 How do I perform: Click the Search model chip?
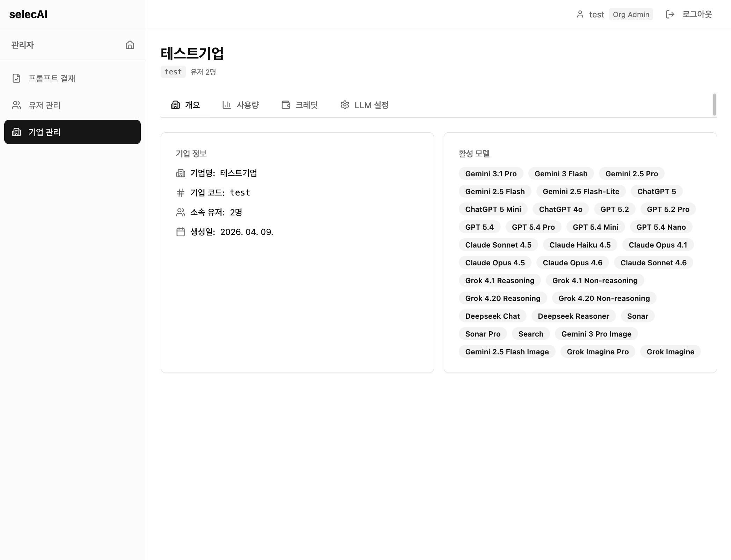pyautogui.click(x=531, y=334)
